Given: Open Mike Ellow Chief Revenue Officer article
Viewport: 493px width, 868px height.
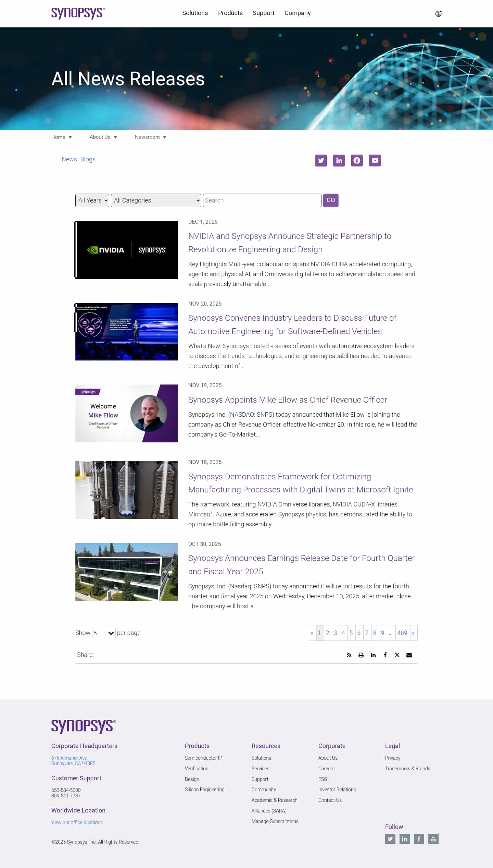Looking at the screenshot, I should click(288, 400).
